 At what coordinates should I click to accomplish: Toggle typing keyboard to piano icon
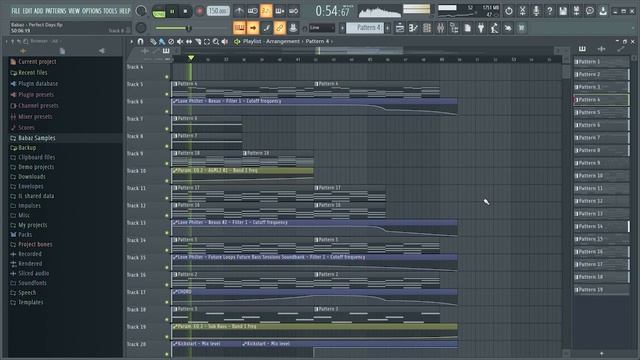[239, 28]
